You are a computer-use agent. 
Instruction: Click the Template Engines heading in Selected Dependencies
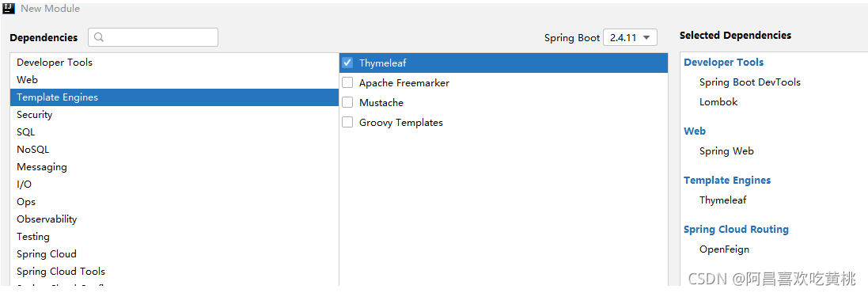727,181
